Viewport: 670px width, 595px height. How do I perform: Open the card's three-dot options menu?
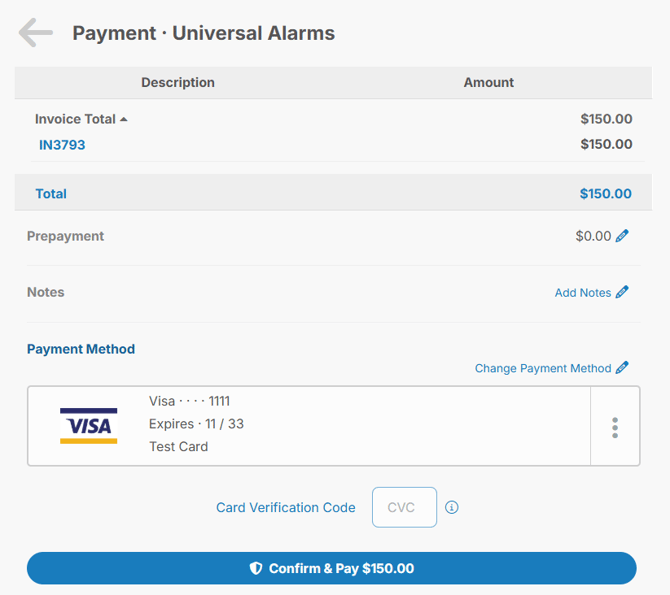click(615, 427)
